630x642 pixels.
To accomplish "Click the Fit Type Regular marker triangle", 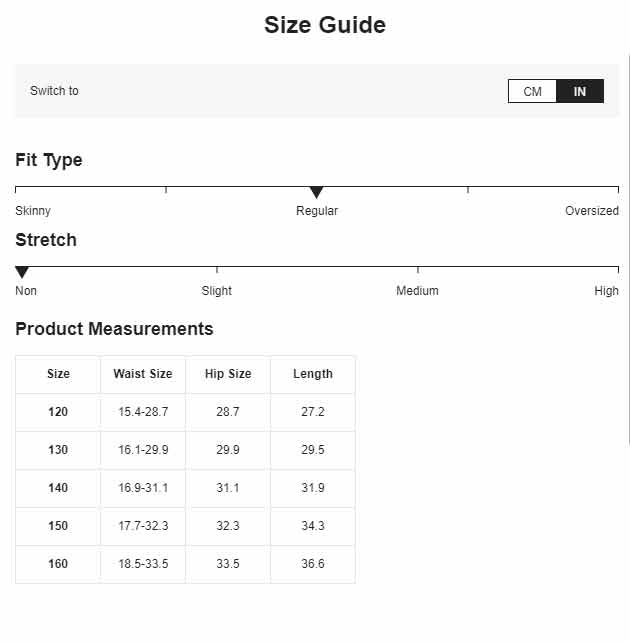I will pos(316,192).
